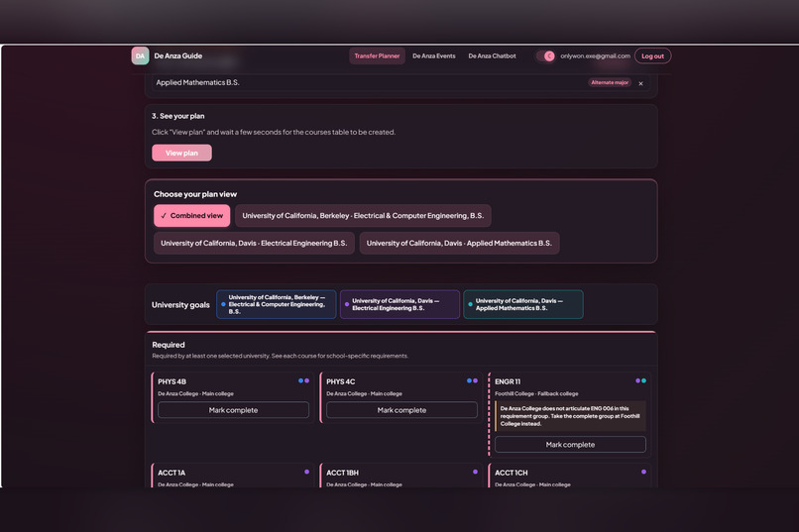Click the Davis Applied Mathematics goal chip
Image resolution: width=799 pixels, height=532 pixels.
coord(523,304)
